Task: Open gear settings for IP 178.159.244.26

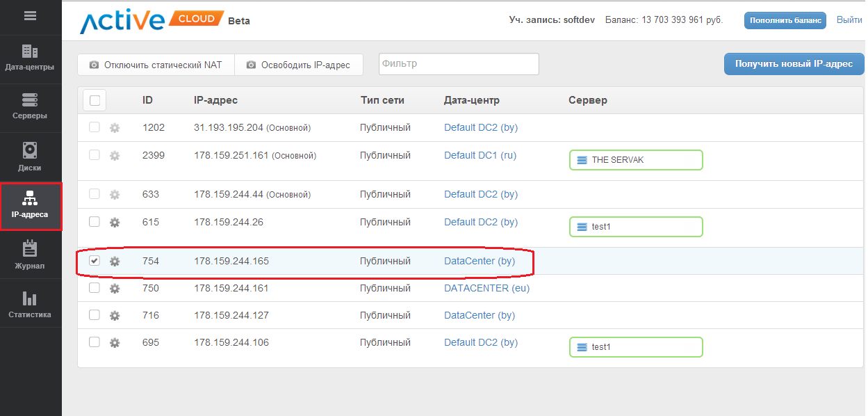Action: point(115,223)
